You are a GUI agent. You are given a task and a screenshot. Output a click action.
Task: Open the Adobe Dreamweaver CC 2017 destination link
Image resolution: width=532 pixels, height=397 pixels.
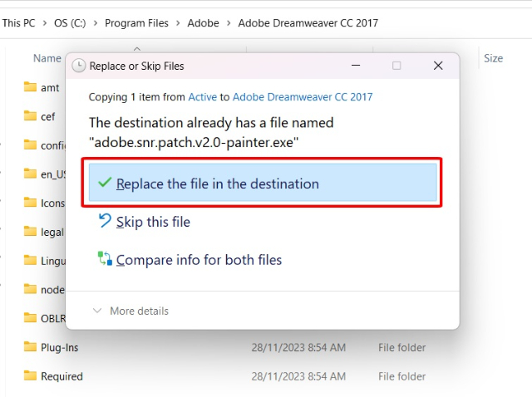pyautogui.click(x=303, y=97)
